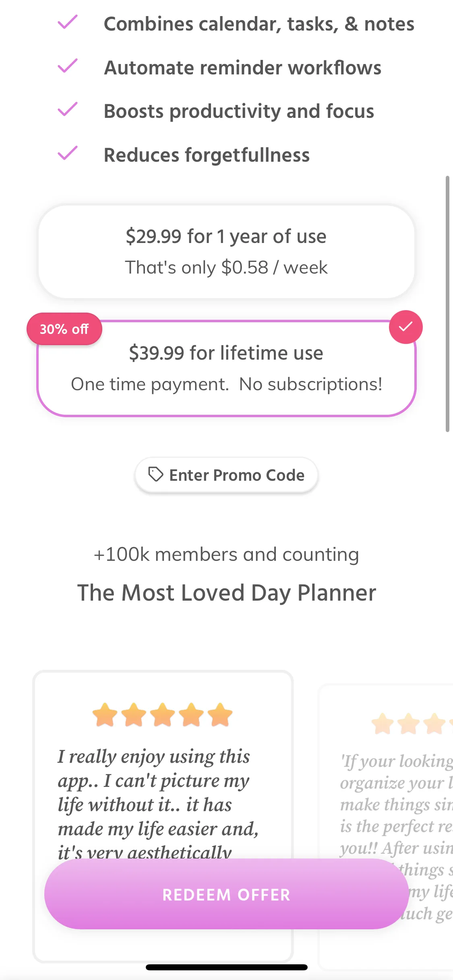Tap the "That's only $0.58 / week" subtitle
Viewport: 453px width, 980px height.
226,268
